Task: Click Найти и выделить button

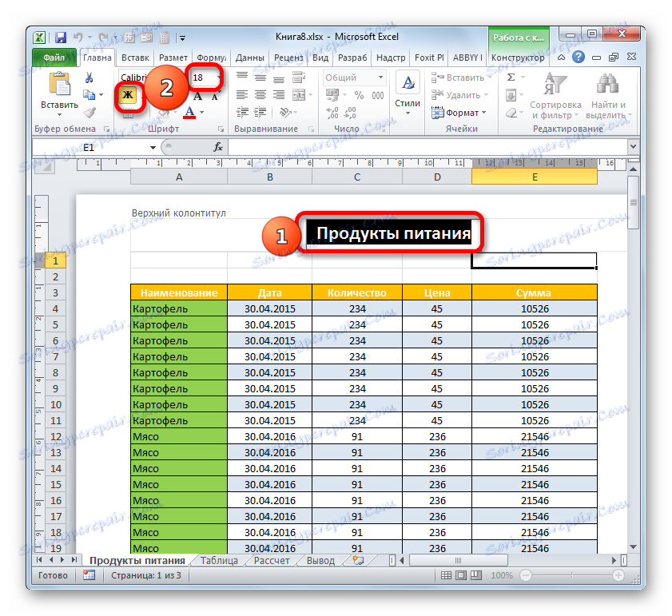Action: (608, 96)
